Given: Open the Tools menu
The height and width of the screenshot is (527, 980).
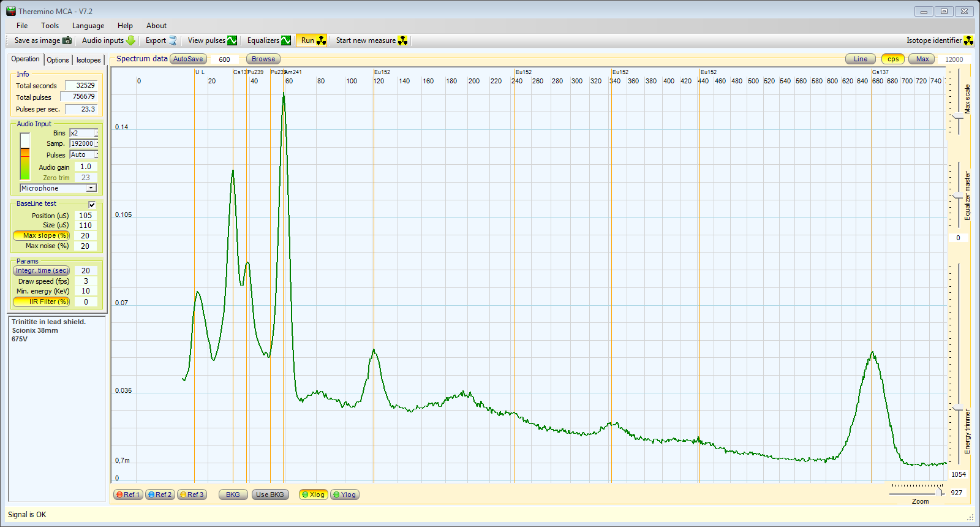Looking at the screenshot, I should pyautogui.click(x=50, y=26).
